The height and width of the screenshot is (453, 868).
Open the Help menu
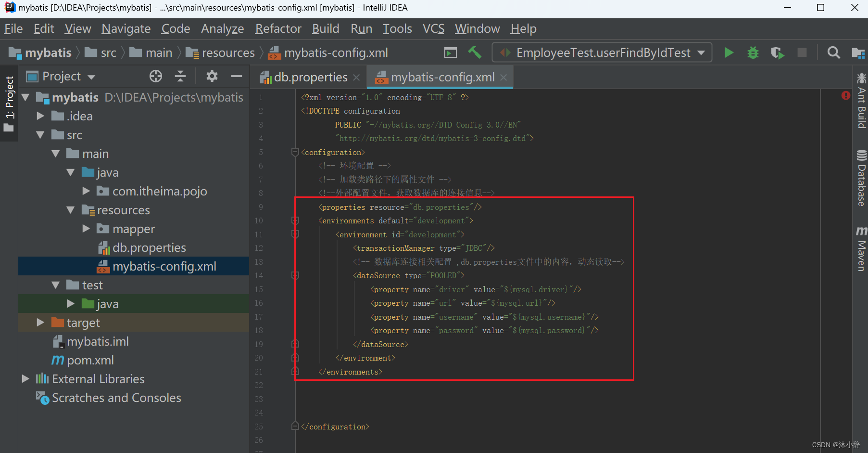pyautogui.click(x=523, y=29)
